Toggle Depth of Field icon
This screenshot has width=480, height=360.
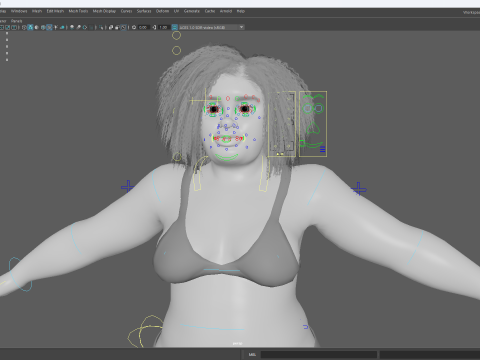[x=91, y=27]
